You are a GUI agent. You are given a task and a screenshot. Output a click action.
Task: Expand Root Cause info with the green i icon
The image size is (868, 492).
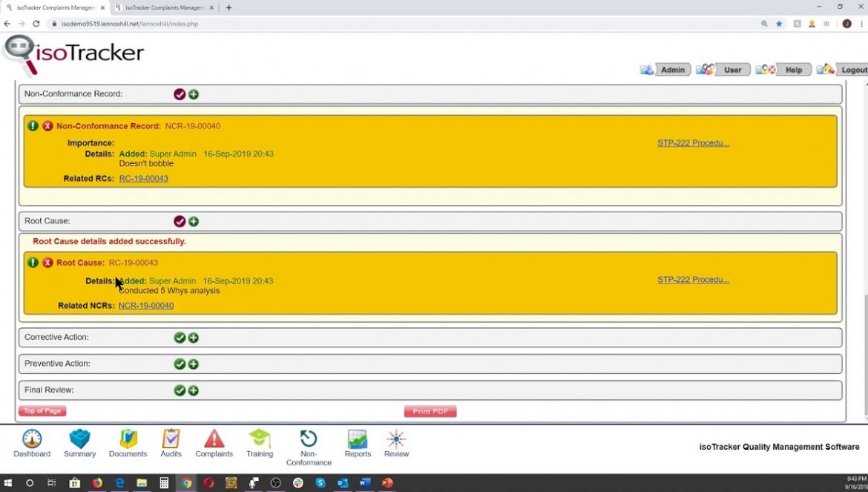tap(33, 262)
